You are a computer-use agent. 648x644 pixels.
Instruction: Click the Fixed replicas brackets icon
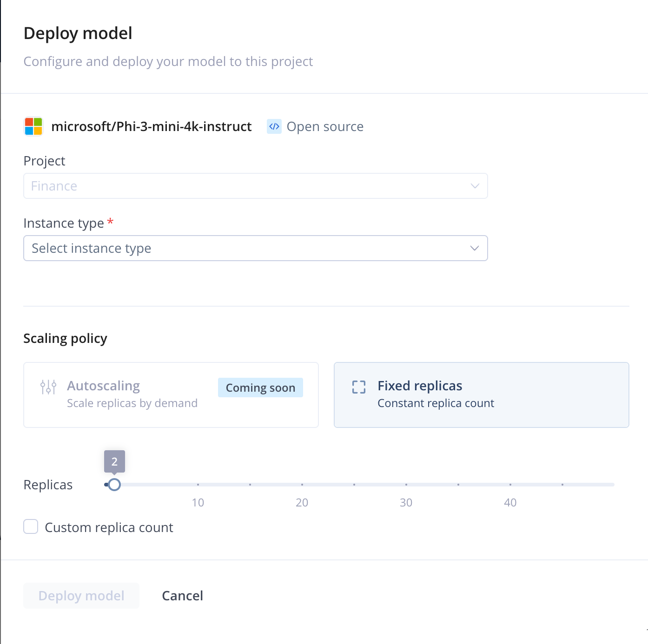click(x=359, y=386)
